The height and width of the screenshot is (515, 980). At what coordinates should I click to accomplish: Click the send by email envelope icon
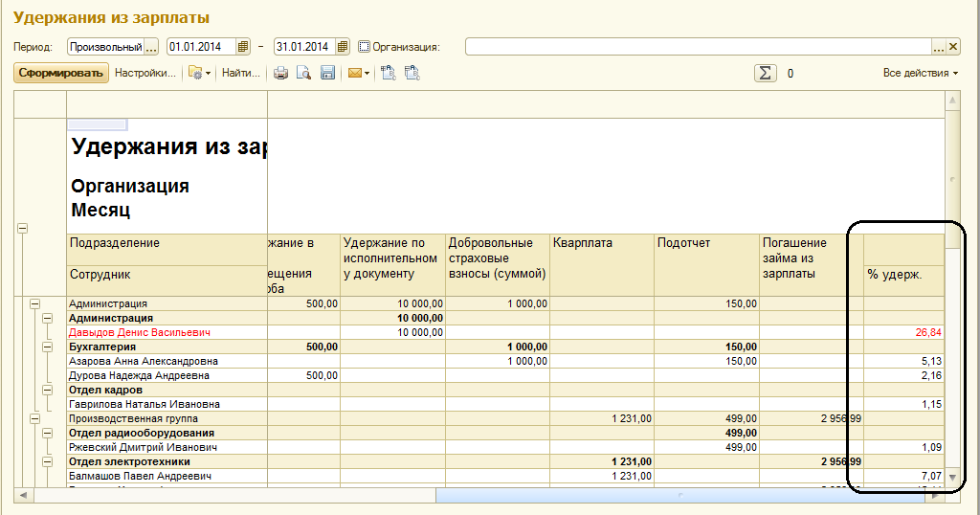pyautogui.click(x=355, y=73)
